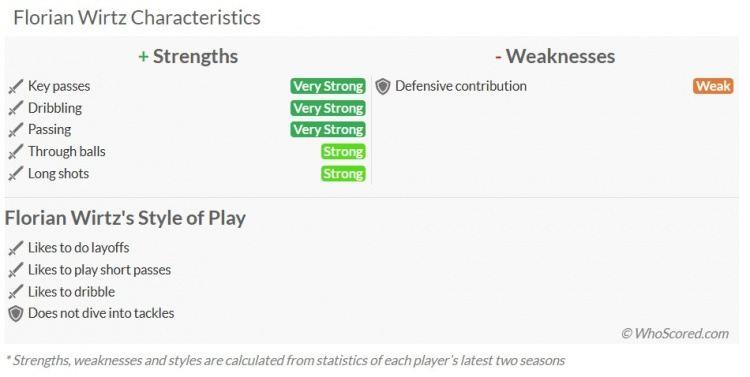The image size is (750, 377).
Task: Click the Very Strong badge for Key passes
Action: (x=328, y=86)
